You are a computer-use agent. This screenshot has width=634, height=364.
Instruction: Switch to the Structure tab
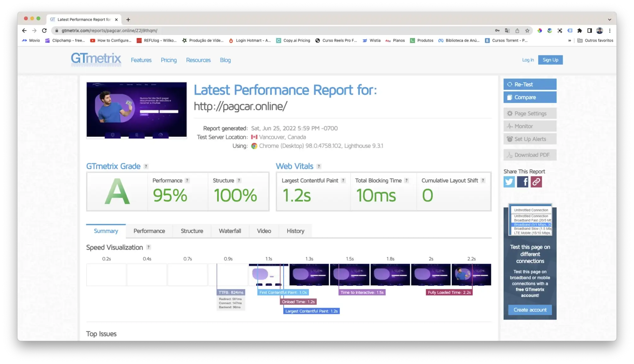click(192, 231)
